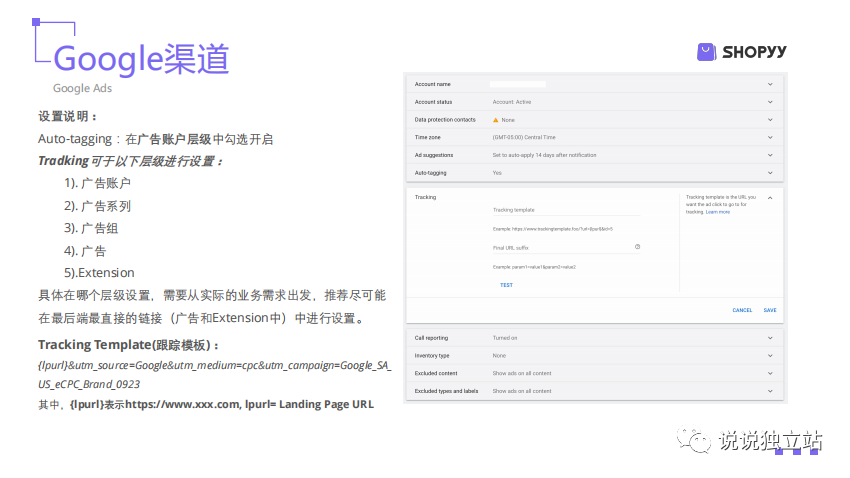Click the Auto-tagging "Yes" value
The image size is (850, 478).
click(x=497, y=173)
